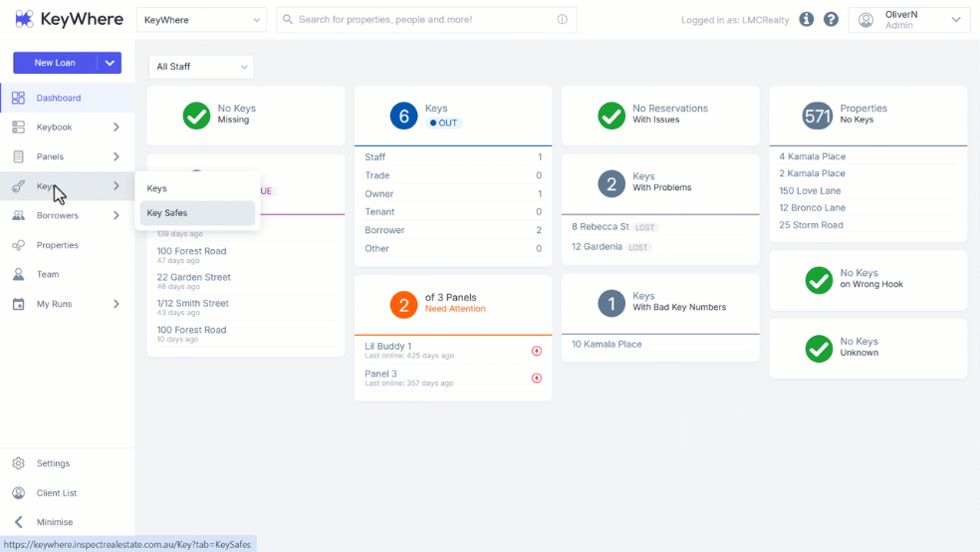Click the Keybook icon in sidebar
Image resolution: width=980 pixels, height=552 pixels.
point(18,127)
